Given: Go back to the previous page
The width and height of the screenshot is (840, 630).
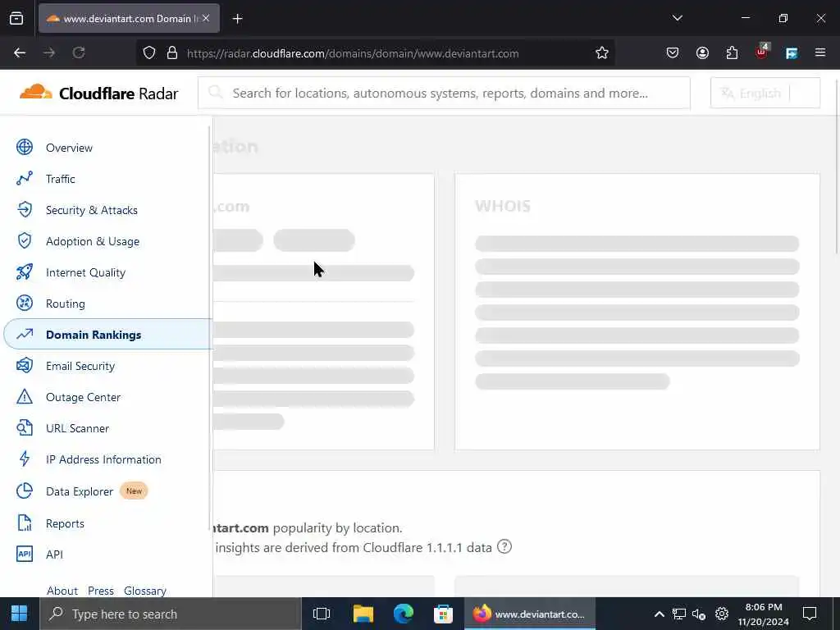Looking at the screenshot, I should pos(20,52).
